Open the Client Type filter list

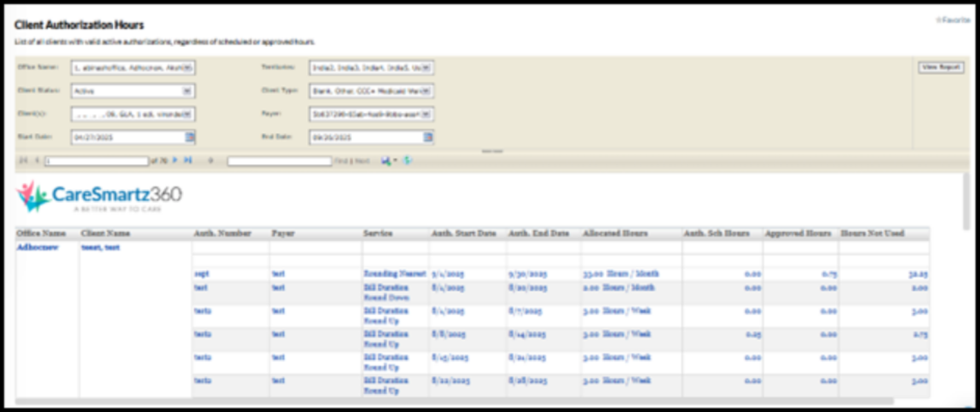[426, 91]
